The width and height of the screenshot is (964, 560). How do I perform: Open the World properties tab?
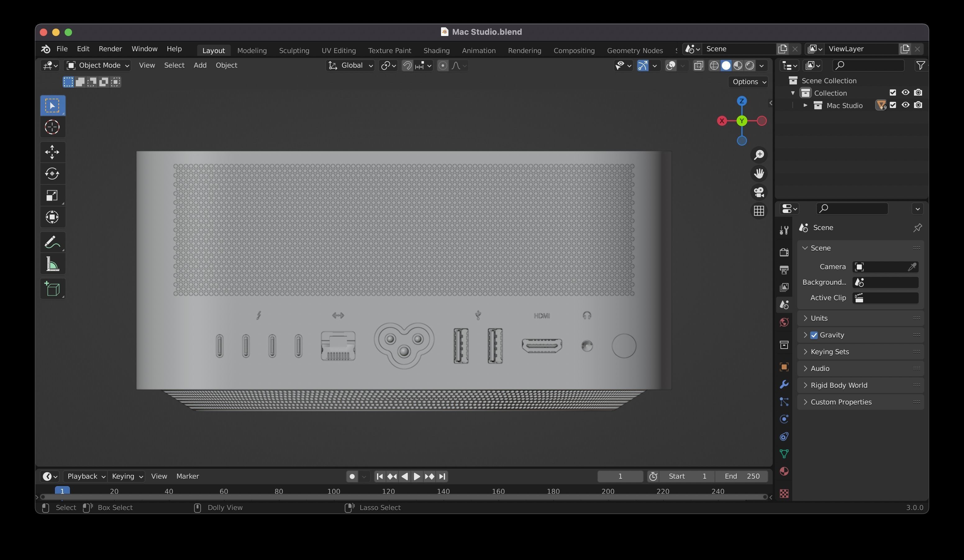pyautogui.click(x=784, y=323)
